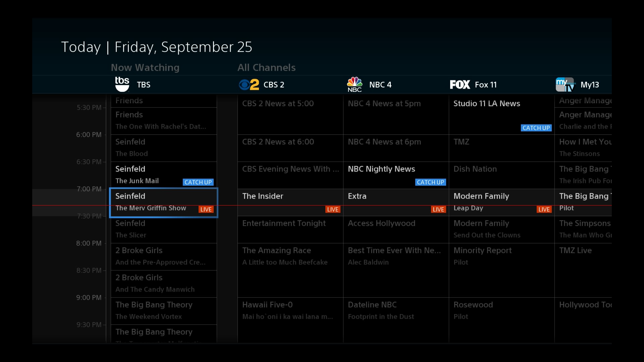Select The Big Bang Theory Pilot on My13
This screenshot has height=362, width=644.
583,202
